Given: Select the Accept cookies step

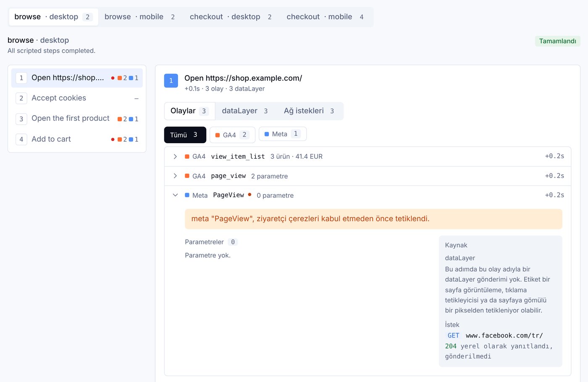Looking at the screenshot, I should [x=77, y=98].
